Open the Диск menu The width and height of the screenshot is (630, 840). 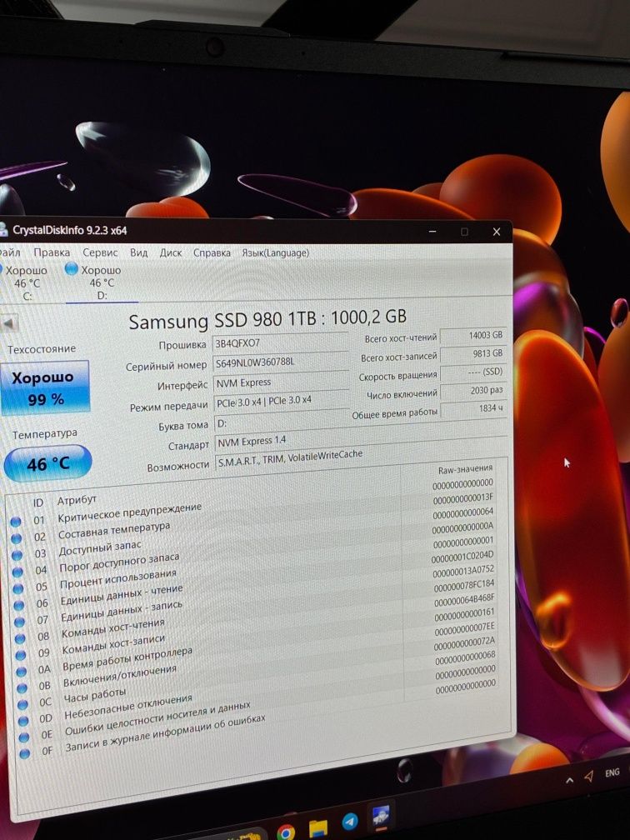pos(170,252)
